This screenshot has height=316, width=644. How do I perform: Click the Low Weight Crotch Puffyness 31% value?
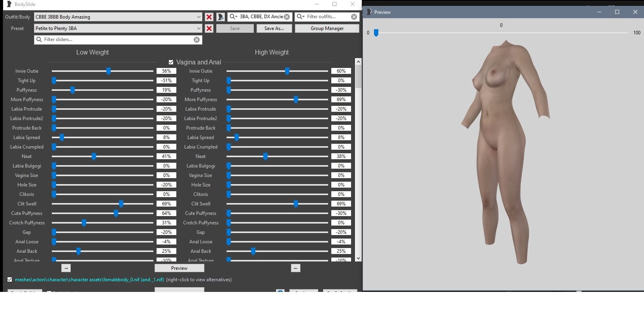pos(166,223)
